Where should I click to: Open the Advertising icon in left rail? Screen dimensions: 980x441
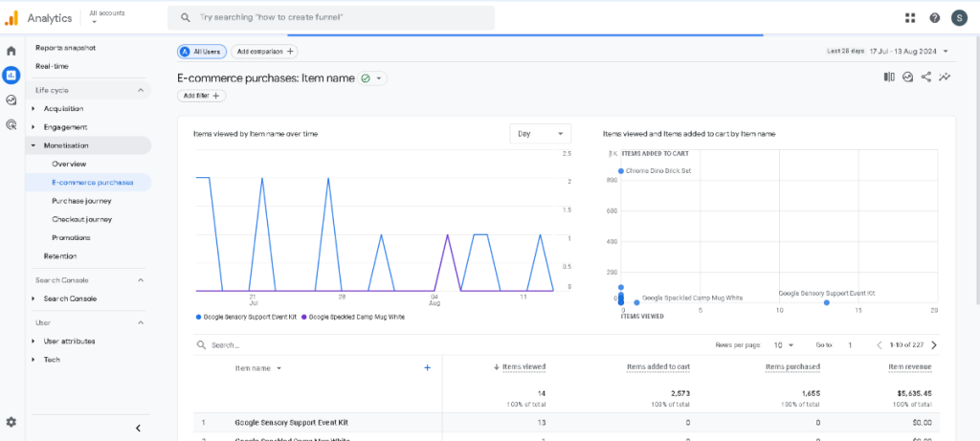[x=11, y=124]
